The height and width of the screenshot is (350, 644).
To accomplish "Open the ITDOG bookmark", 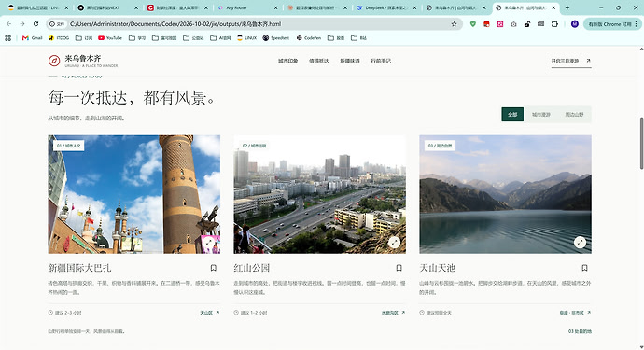I will (x=59, y=38).
